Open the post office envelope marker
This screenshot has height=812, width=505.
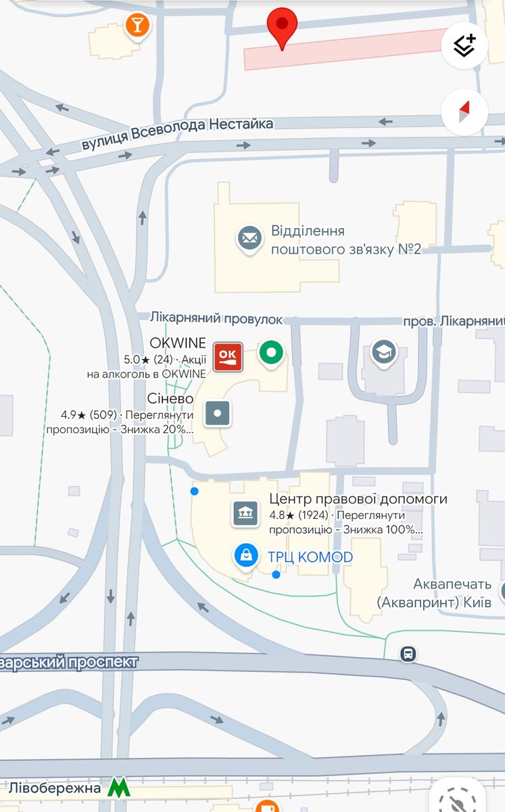249,238
